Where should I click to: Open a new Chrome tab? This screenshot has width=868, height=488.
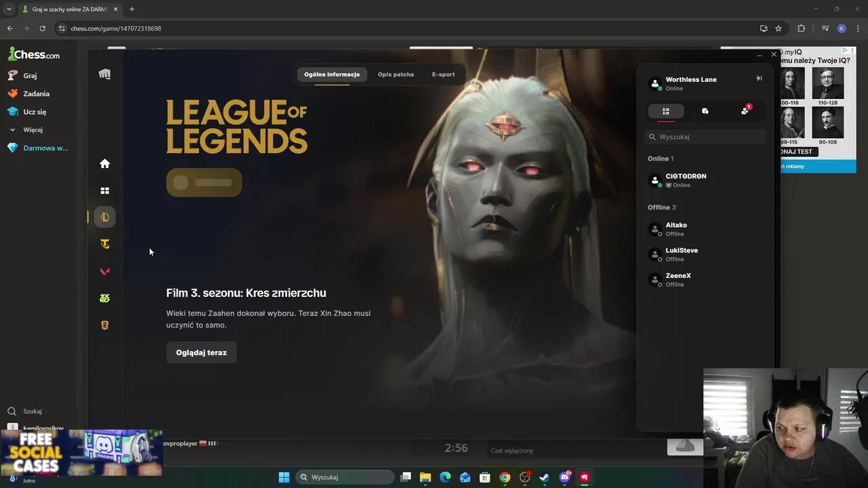132,9
